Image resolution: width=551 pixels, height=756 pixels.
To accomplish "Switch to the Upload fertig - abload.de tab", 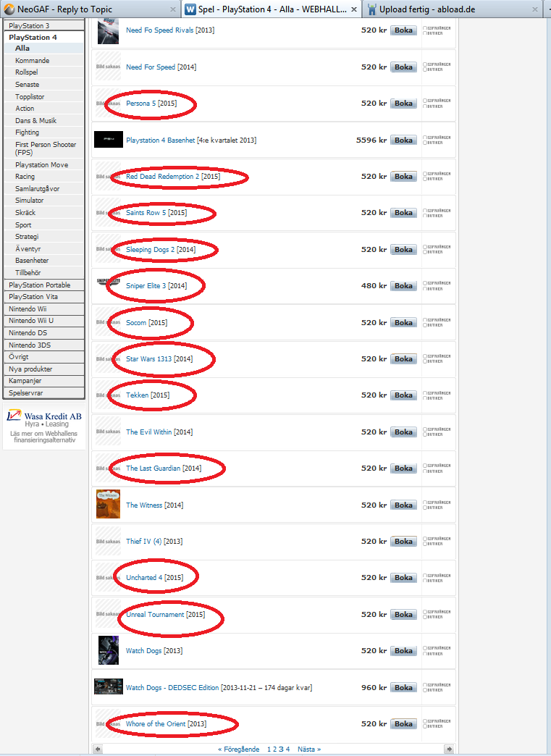I will (453, 9).
